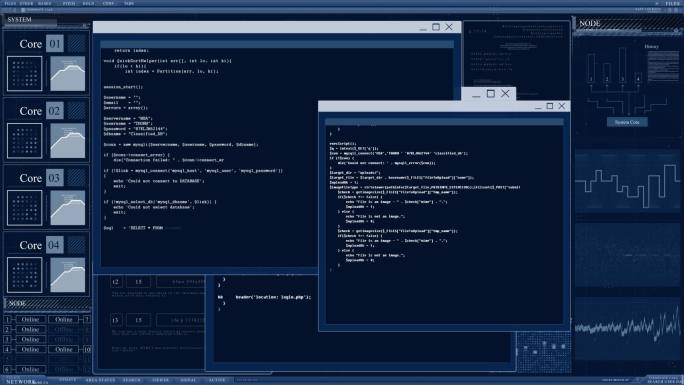The image size is (684, 385).
Task: Click the "session_start();" code line
Action: 123,87
